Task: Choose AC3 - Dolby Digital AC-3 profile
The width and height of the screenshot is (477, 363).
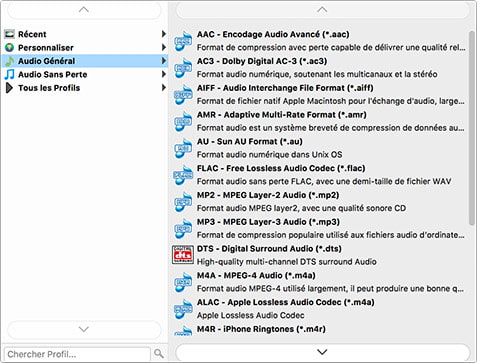Action: (320, 68)
